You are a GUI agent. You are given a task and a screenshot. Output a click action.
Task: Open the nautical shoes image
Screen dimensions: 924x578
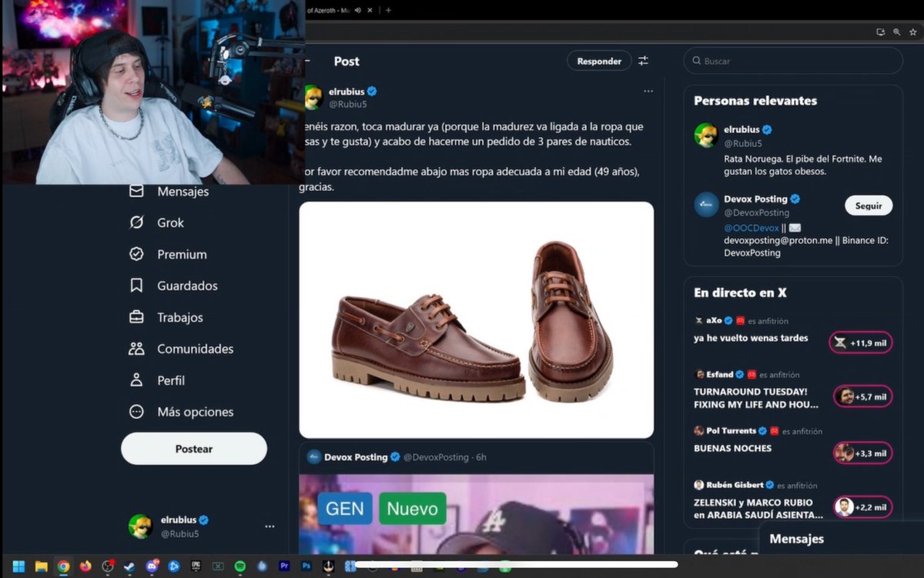pos(477,320)
